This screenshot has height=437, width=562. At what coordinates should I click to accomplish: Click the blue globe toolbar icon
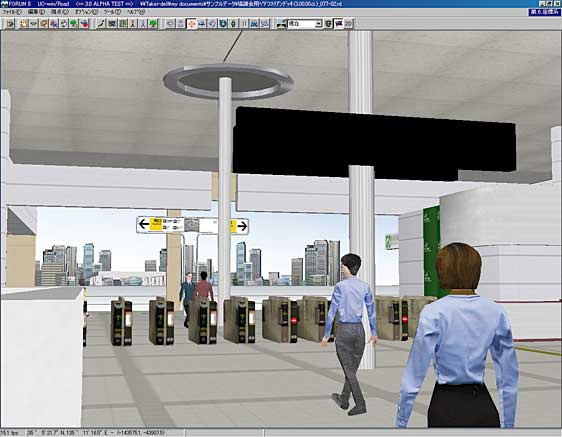click(223, 24)
